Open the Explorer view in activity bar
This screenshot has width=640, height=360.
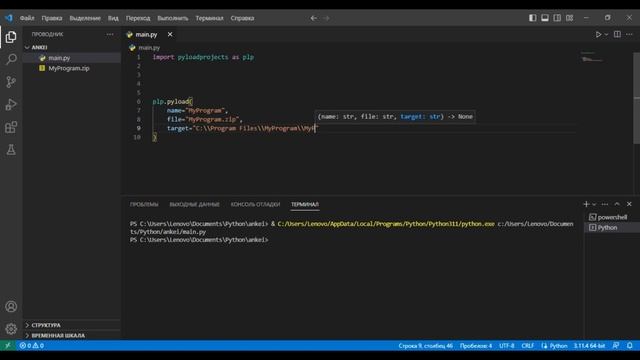[11, 37]
